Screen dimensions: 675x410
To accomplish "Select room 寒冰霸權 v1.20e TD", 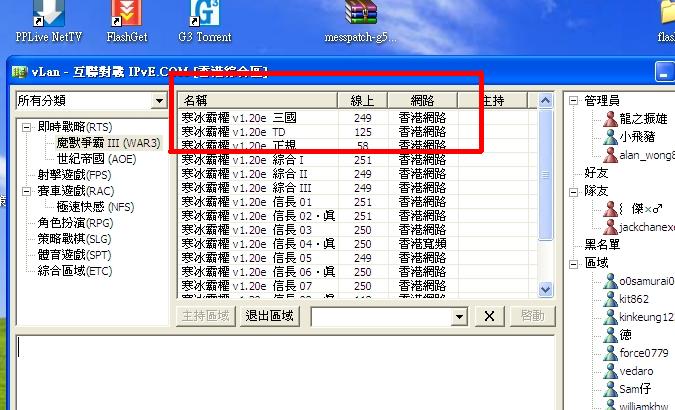I will click(357, 132).
